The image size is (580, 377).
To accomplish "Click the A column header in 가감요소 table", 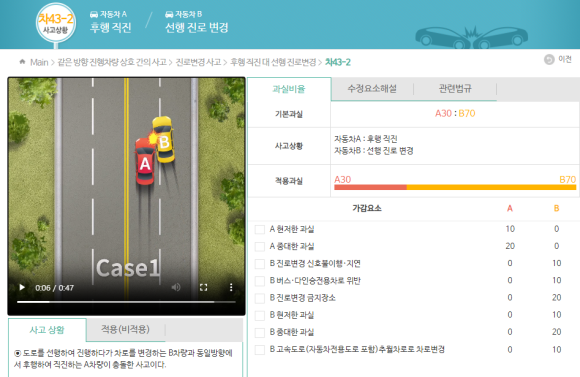I will (510, 208).
